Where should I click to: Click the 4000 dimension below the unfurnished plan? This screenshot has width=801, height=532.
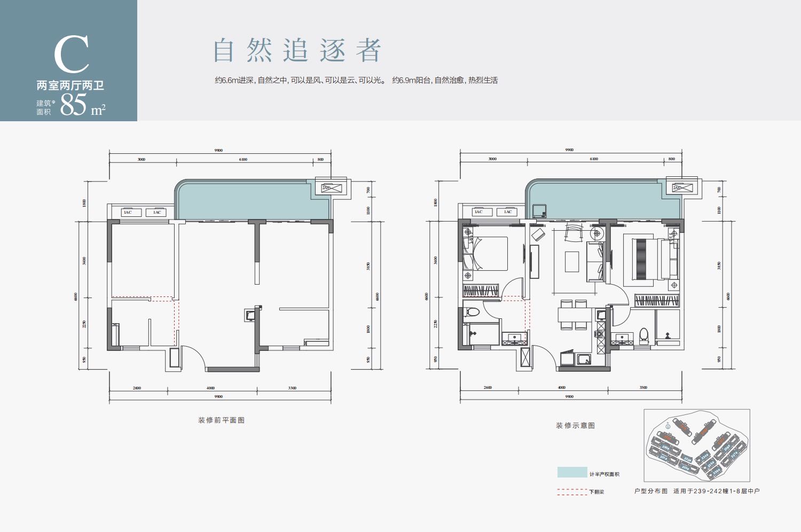tap(210, 388)
